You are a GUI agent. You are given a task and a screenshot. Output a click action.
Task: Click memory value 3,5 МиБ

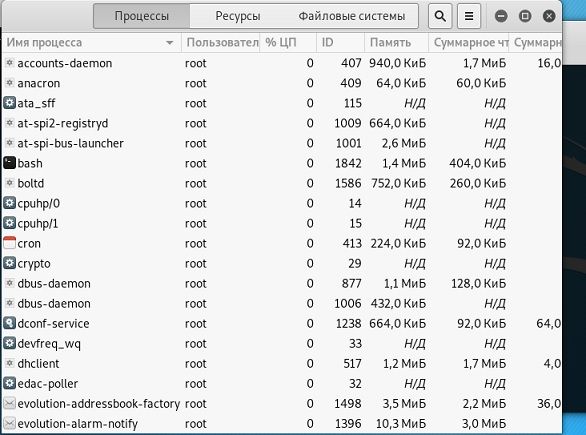(404, 404)
